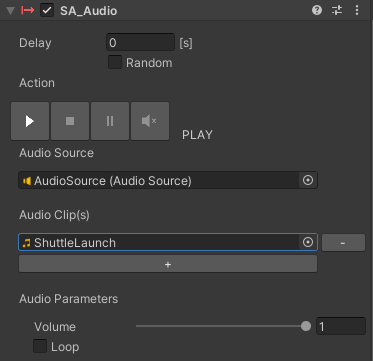The height and width of the screenshot is (361, 373).
Task: Open the component presets icon
Action: pyautogui.click(x=337, y=10)
